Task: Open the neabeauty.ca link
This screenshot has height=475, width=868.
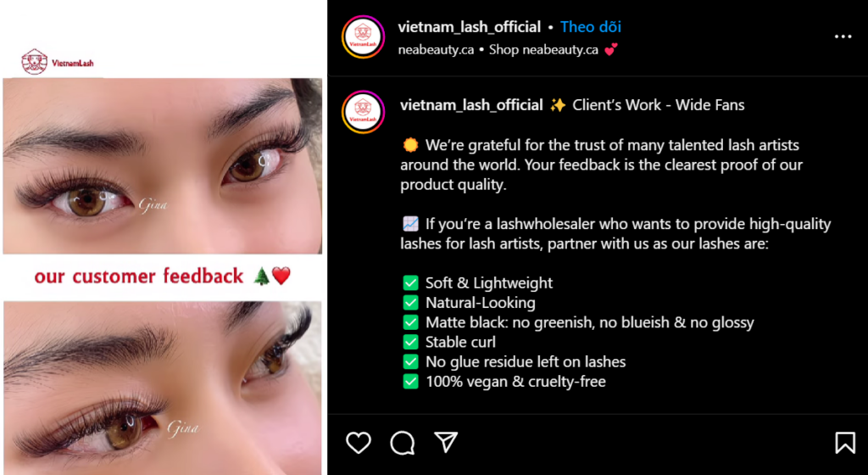Action: point(437,50)
